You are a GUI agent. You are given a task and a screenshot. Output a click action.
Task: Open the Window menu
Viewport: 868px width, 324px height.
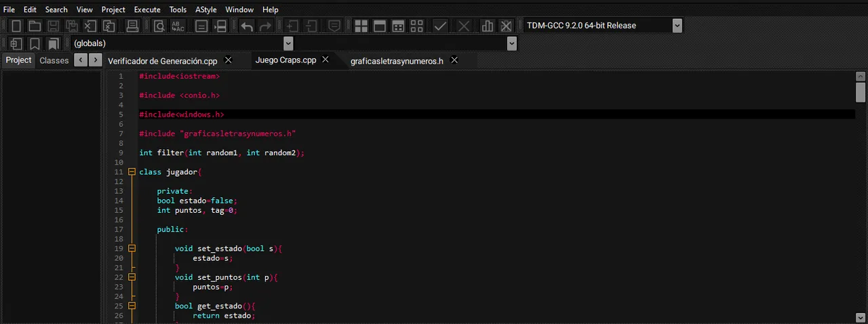[239, 9]
